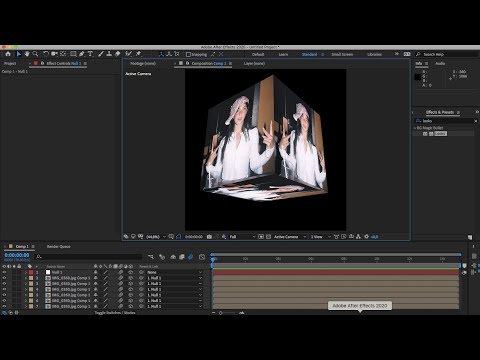Click the Local Axis Mode icon
The width and height of the screenshot is (480, 360).
click(161, 54)
